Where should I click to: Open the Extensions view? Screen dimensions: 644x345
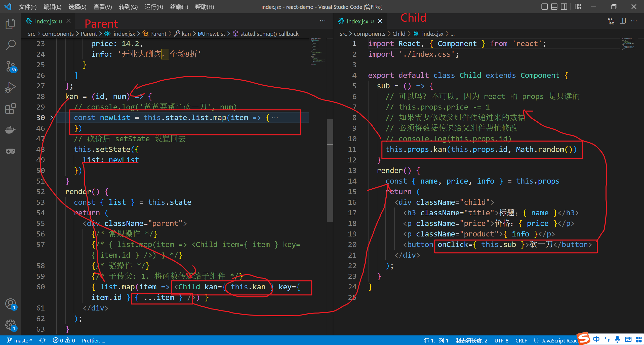[x=10, y=109]
